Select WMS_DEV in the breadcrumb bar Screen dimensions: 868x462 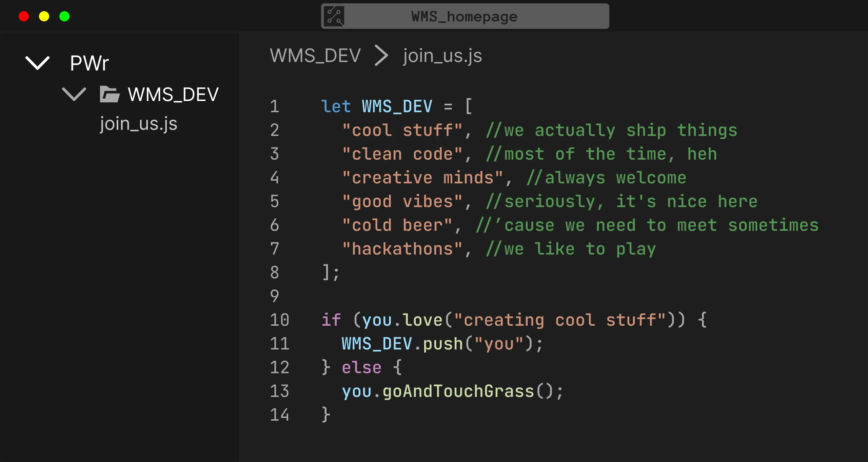(x=315, y=55)
